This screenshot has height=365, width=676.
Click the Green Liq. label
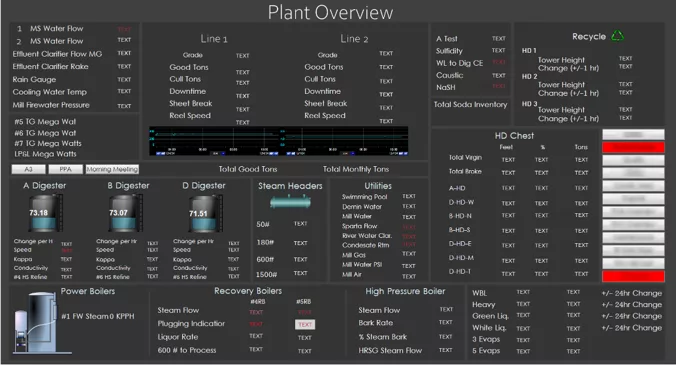491,316
